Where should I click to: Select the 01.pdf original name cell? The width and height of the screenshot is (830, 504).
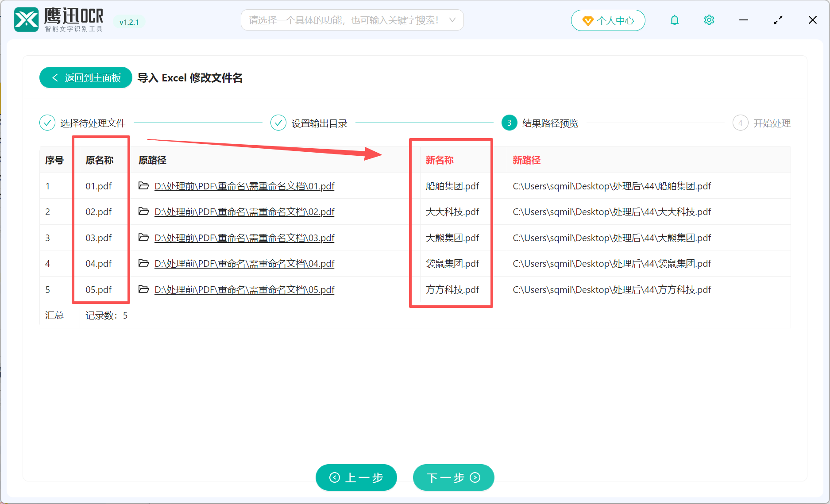[99, 186]
